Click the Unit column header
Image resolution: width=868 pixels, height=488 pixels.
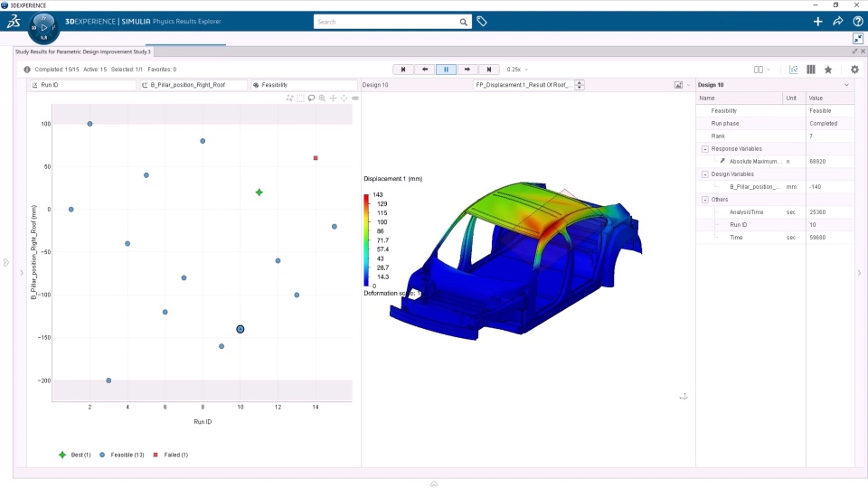794,98
